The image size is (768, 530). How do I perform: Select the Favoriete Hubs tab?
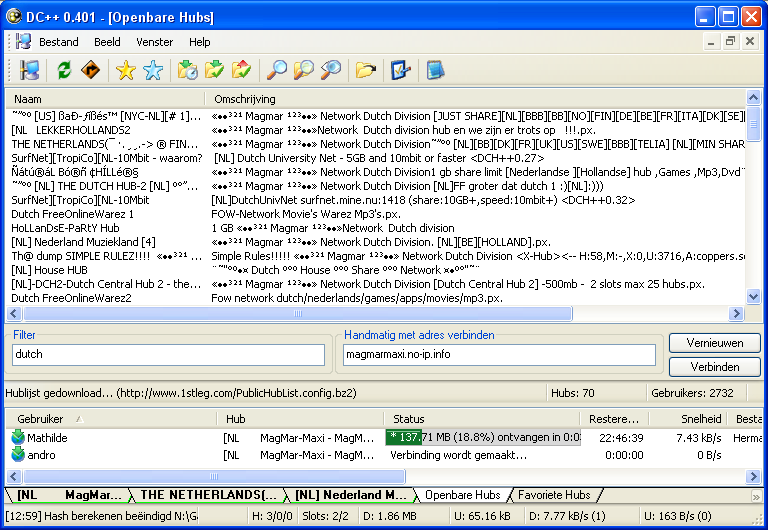[554, 495]
